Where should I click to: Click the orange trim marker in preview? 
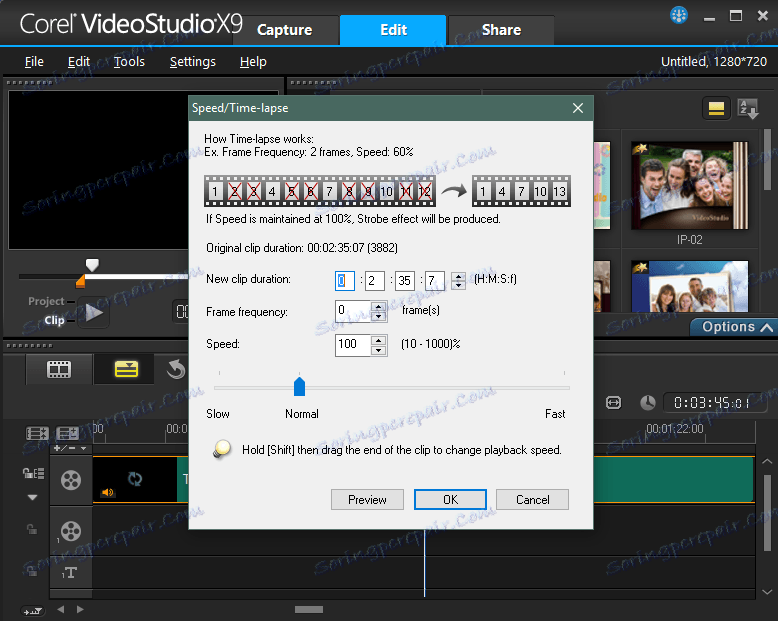click(x=80, y=282)
